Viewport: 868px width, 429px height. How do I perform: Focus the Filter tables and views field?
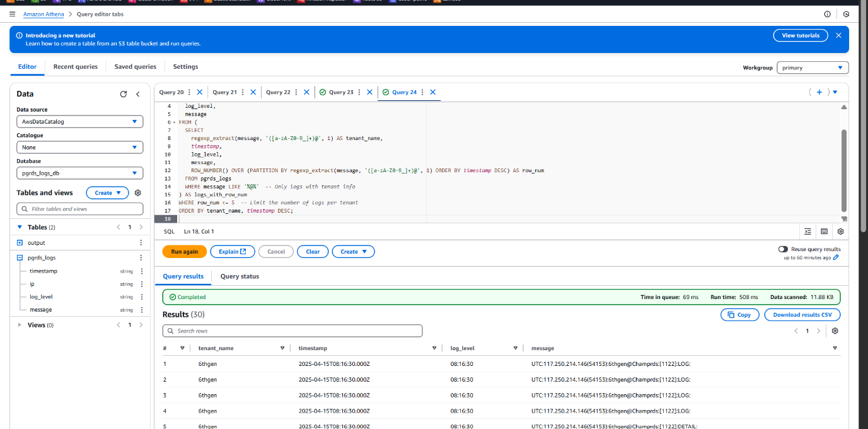(x=80, y=209)
